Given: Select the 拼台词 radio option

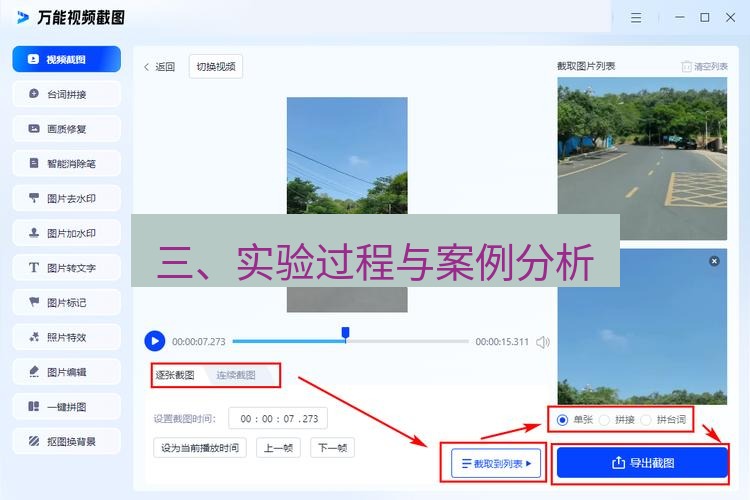Looking at the screenshot, I should coord(646,420).
